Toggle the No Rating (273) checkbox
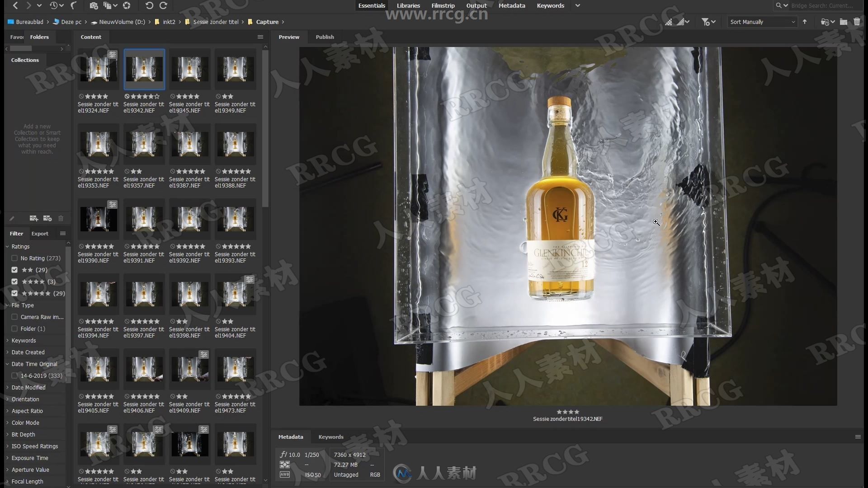The image size is (868, 488). coord(14,258)
